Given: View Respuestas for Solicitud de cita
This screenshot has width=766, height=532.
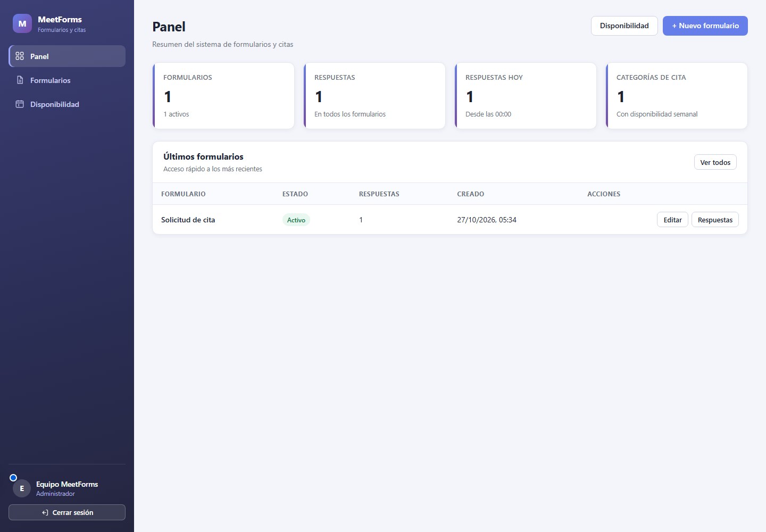Looking at the screenshot, I should tap(715, 220).
